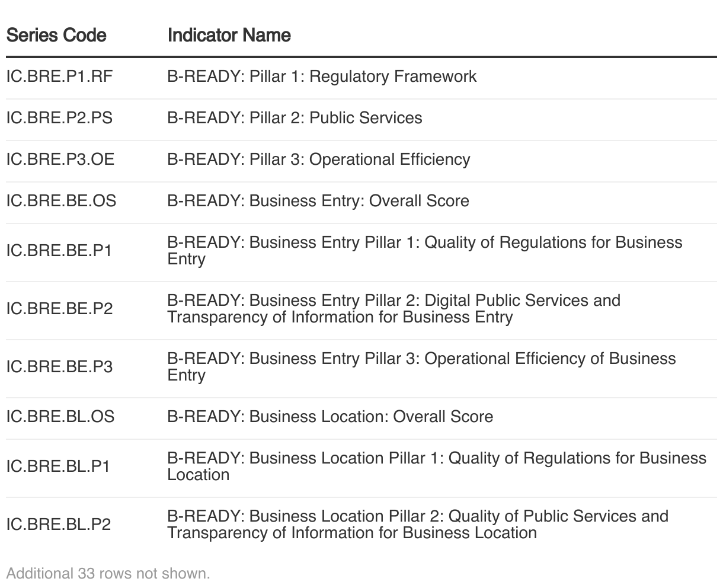Select the IC.BRE.P3.OE series code
The width and height of the screenshot is (723, 588).
pyautogui.click(x=60, y=159)
